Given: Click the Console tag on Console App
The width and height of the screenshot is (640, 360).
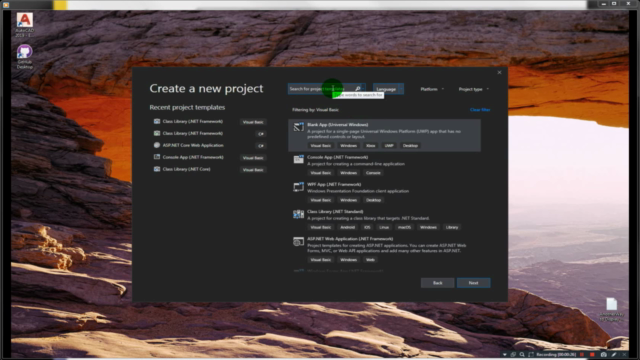Looking at the screenshot, I should pyautogui.click(x=373, y=173).
